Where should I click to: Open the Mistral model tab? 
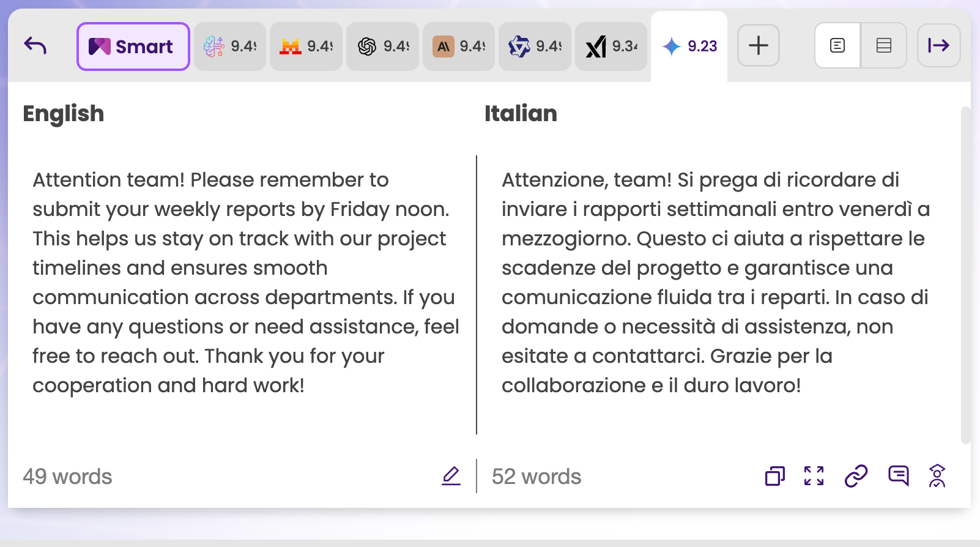pos(306,47)
